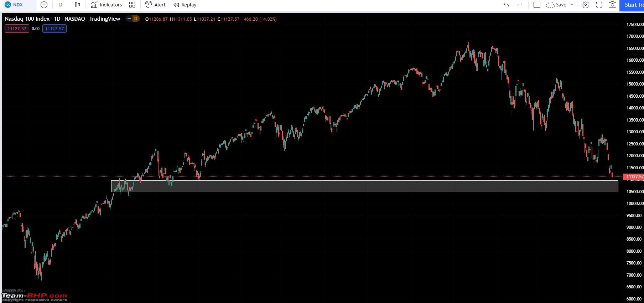
Task: Start bar Replay mode
Action: point(185,5)
